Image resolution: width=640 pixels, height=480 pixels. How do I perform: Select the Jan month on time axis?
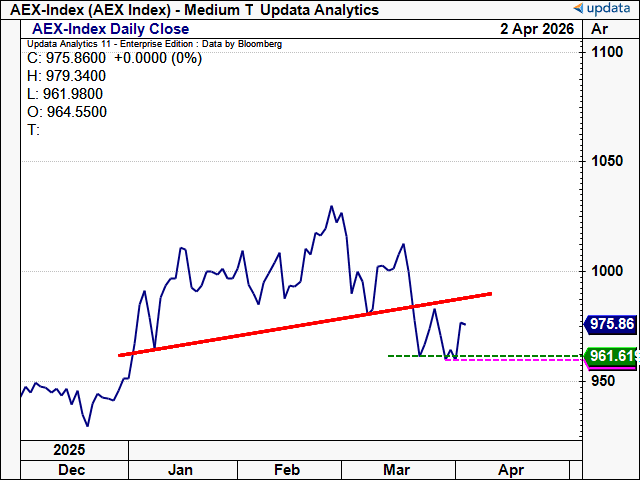coord(180,470)
